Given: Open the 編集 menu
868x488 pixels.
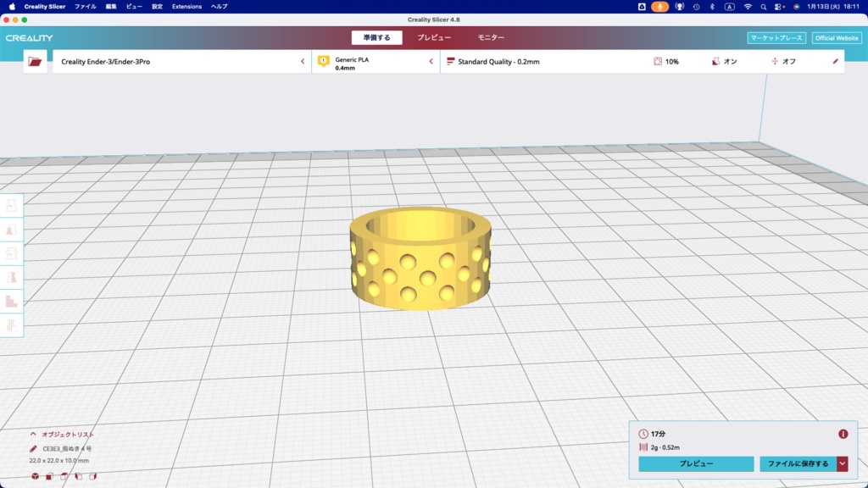Looking at the screenshot, I should (x=111, y=7).
